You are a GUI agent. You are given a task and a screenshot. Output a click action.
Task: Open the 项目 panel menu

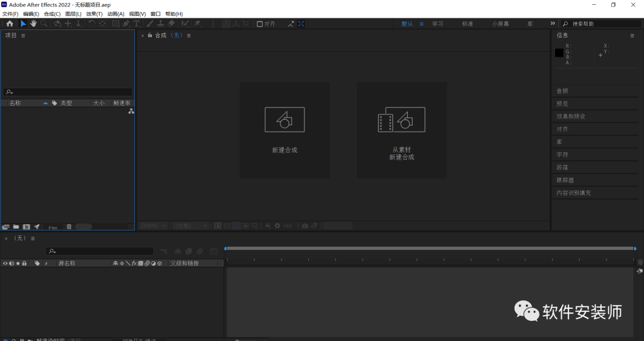click(x=23, y=36)
